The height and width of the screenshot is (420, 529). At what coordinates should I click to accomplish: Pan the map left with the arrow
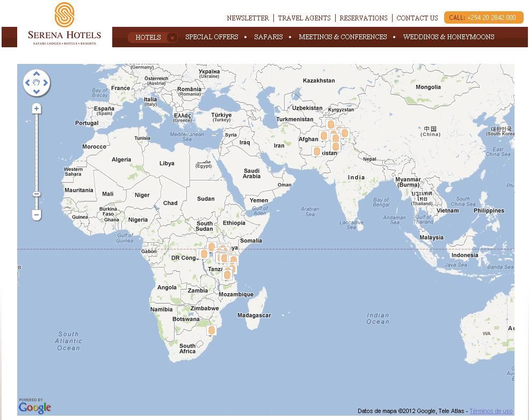pyautogui.click(x=27, y=83)
